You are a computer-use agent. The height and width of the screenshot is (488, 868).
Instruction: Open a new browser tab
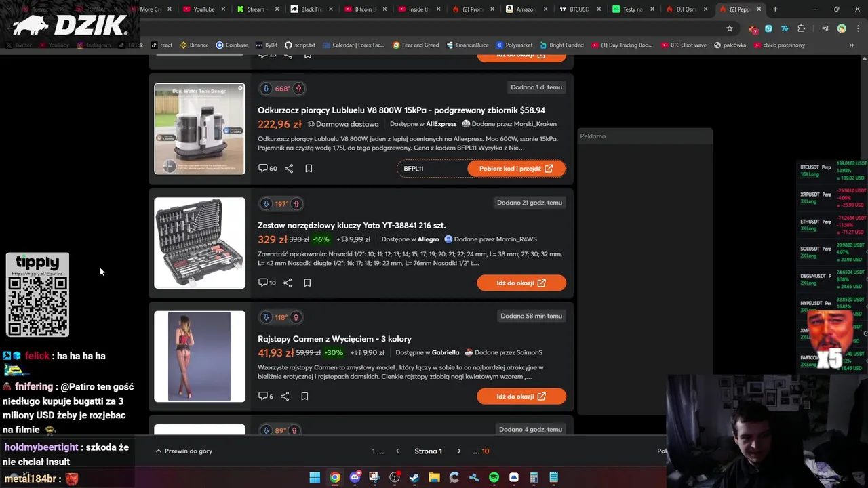click(775, 9)
